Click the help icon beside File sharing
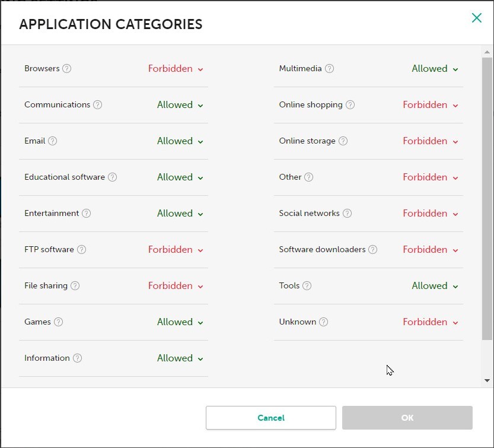494x448 pixels. point(75,286)
